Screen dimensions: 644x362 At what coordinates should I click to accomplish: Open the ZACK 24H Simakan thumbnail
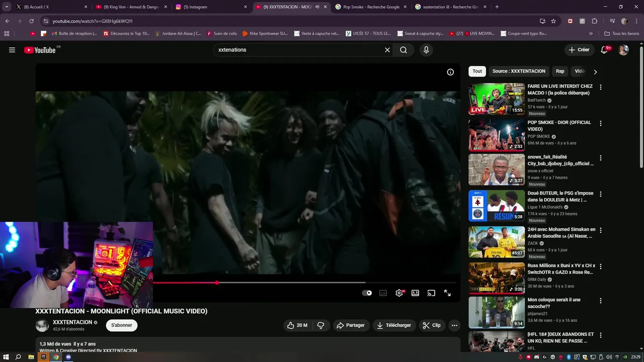coord(497,242)
